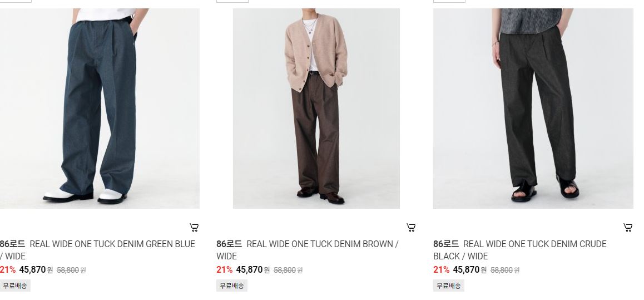This screenshot has width=644, height=300.
Task: Open the Brown wide denim product image
Action: (x=316, y=109)
